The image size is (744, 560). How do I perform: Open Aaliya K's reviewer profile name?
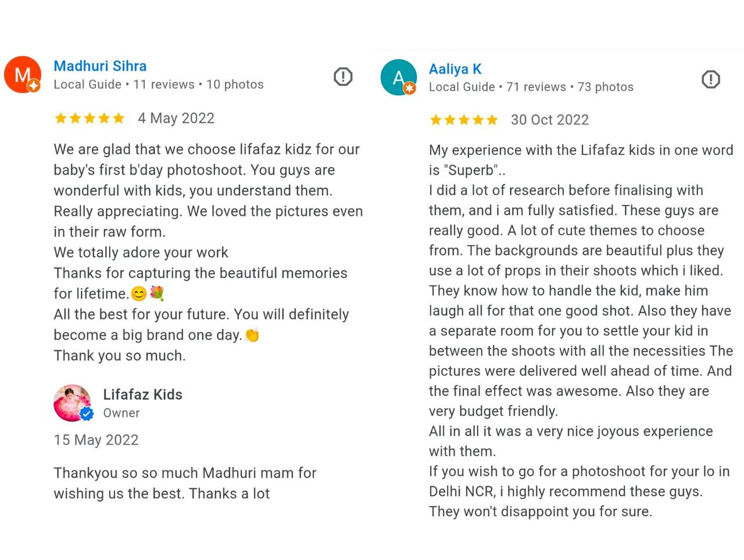pos(455,69)
